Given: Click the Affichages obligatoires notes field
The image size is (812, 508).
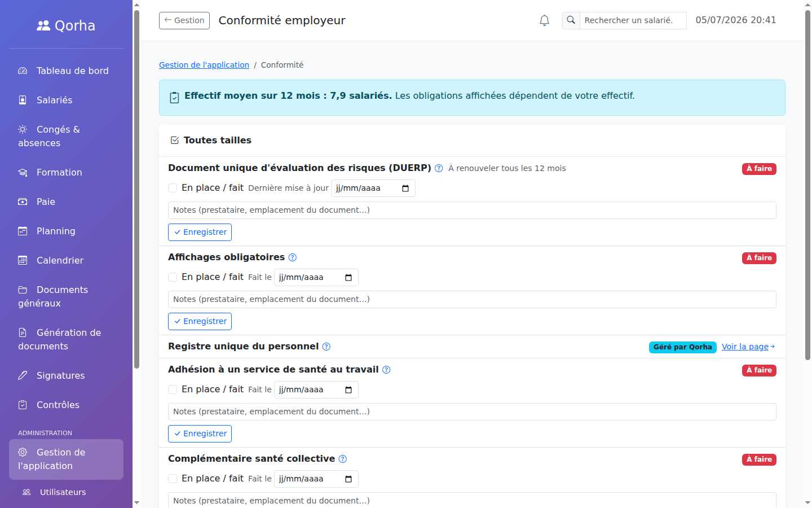Looking at the screenshot, I should [472, 299].
